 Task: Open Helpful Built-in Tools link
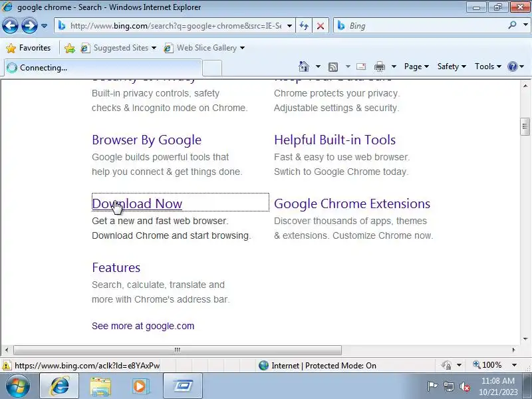[335, 140]
